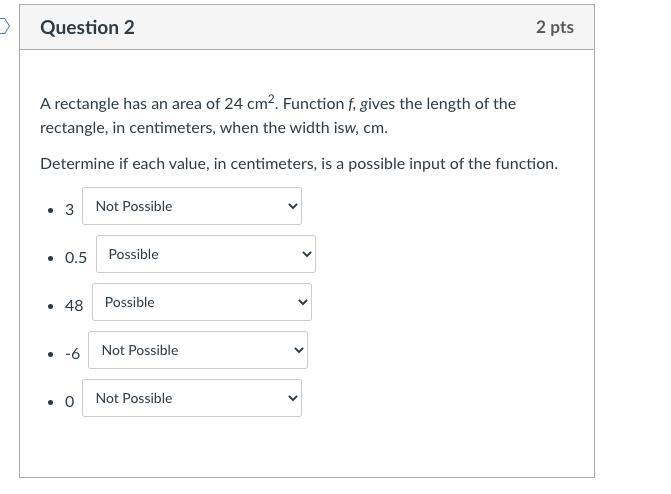
Task: Open the answer dropdown for value 3
Action: point(191,206)
